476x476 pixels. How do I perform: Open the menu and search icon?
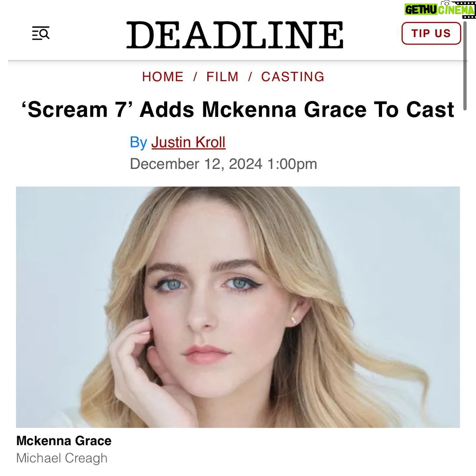click(41, 33)
